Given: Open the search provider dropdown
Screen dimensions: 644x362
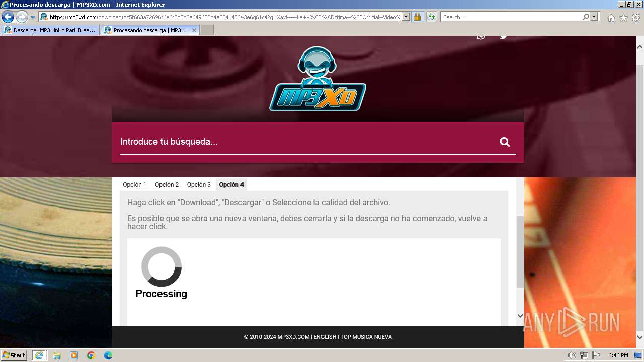Looking at the screenshot, I should [594, 17].
